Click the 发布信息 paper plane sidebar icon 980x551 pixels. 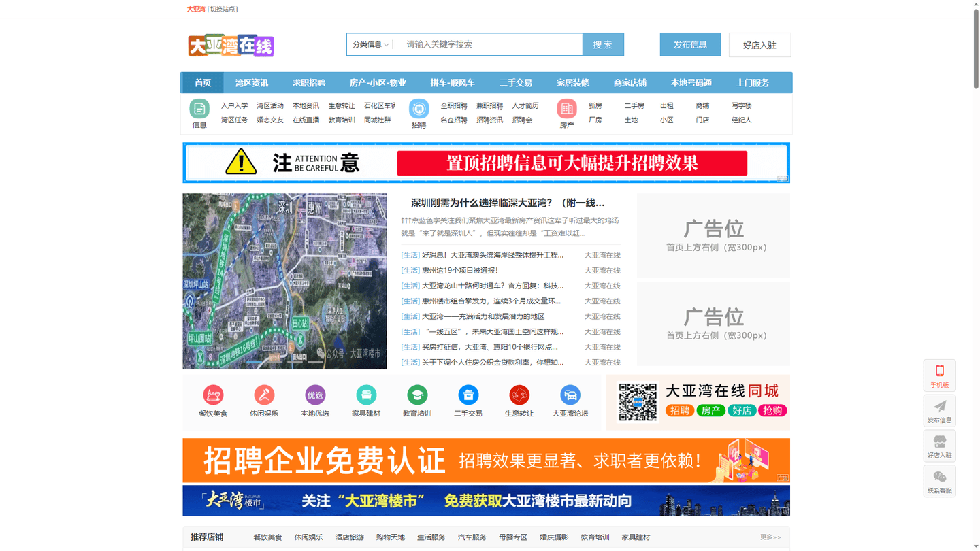pos(939,411)
